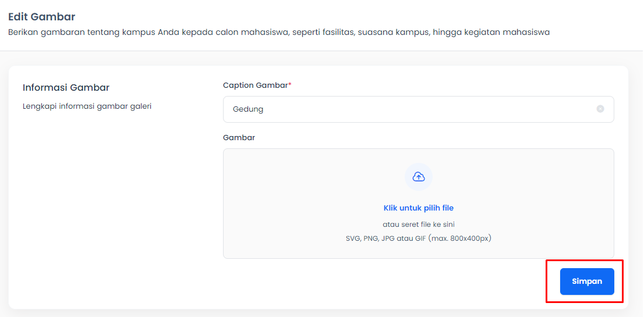Select the 'Informasi Gambar' section title

66,87
